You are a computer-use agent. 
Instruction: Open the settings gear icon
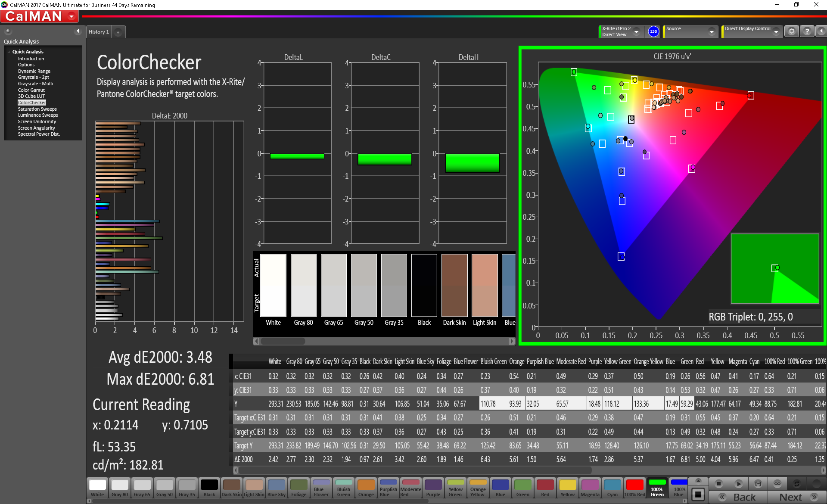(792, 31)
